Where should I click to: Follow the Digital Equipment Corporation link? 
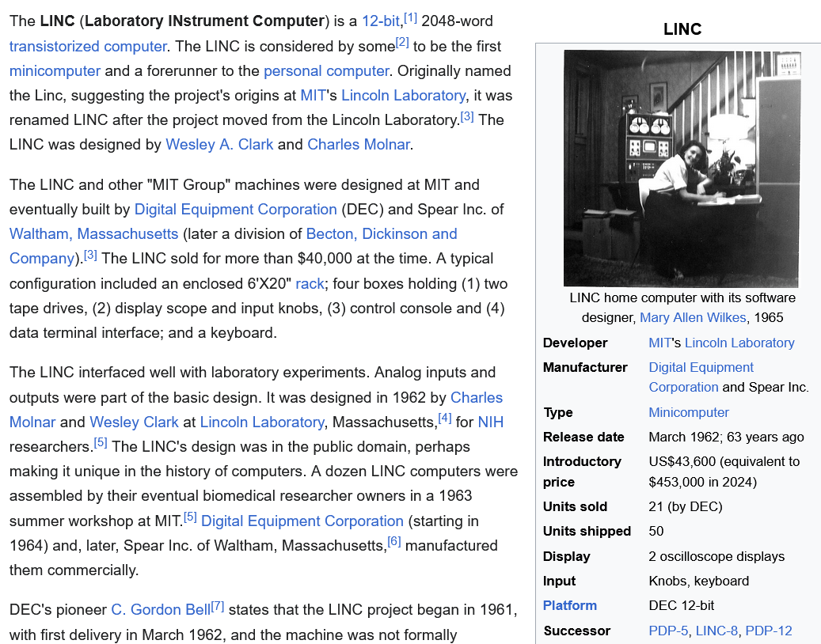(234, 209)
